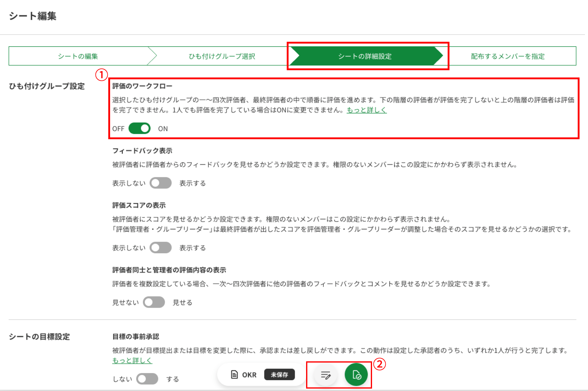The image size is (588, 391).
Task: Open もっと詳しく link in workflow description
Action: click(x=367, y=110)
